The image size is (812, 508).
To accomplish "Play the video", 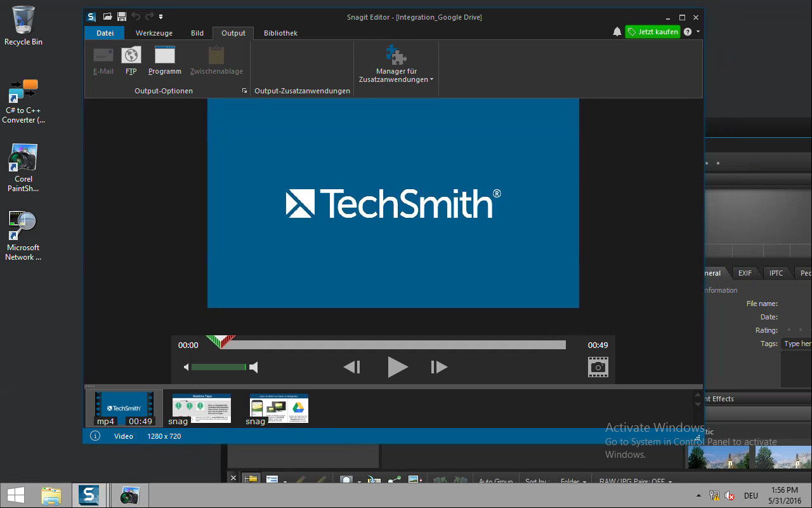I will [397, 367].
